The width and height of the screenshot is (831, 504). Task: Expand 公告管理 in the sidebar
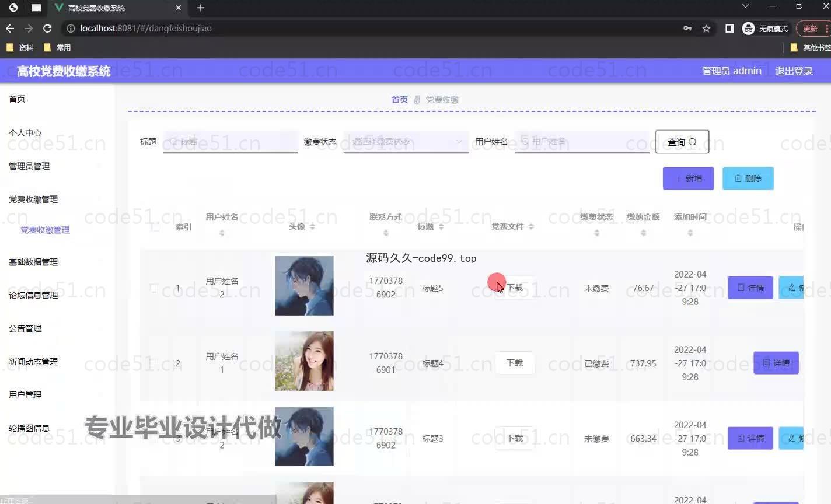pos(25,328)
